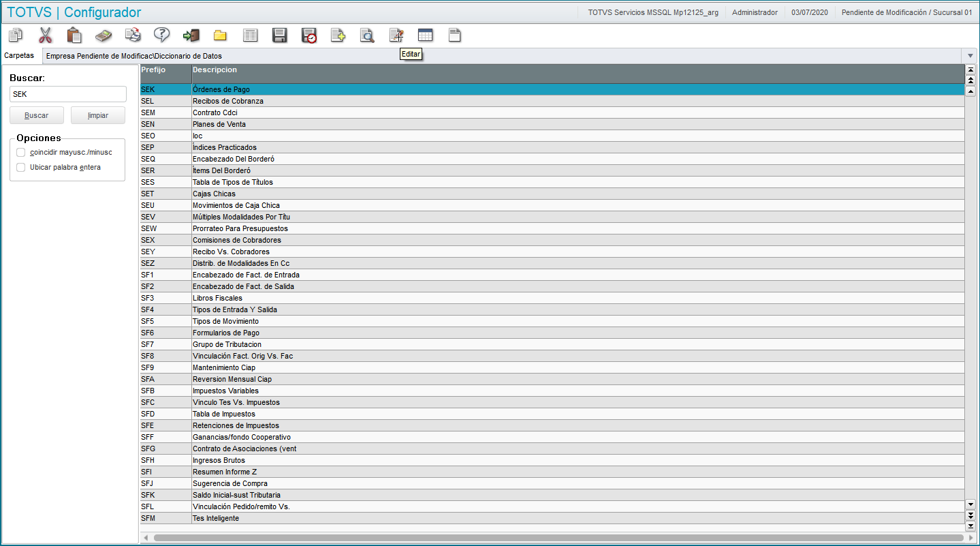Screen dimensions: 980x546
Task: Page down with double down arrow
Action: point(970,515)
